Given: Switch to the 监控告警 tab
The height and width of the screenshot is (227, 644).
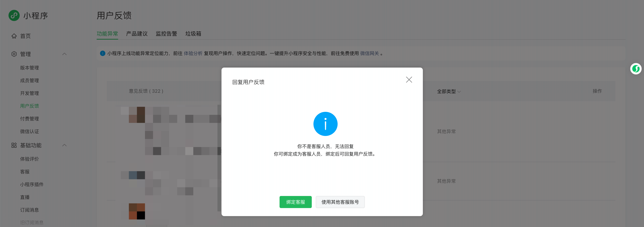Looking at the screenshot, I should point(166,34).
